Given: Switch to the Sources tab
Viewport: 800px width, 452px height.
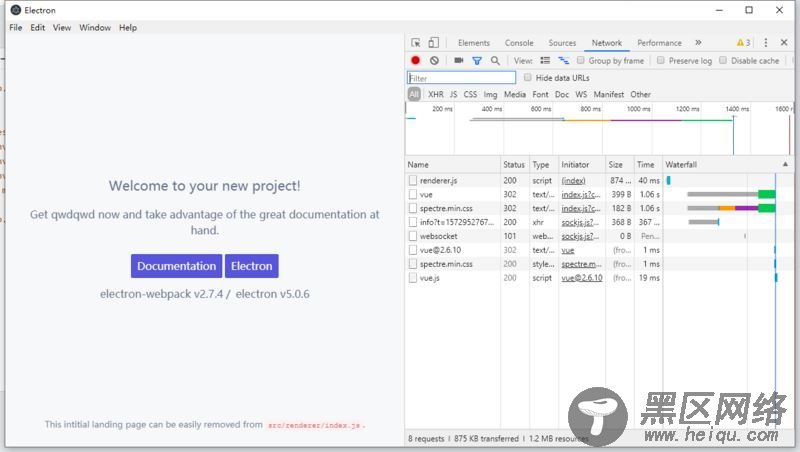Looking at the screenshot, I should click(x=562, y=43).
